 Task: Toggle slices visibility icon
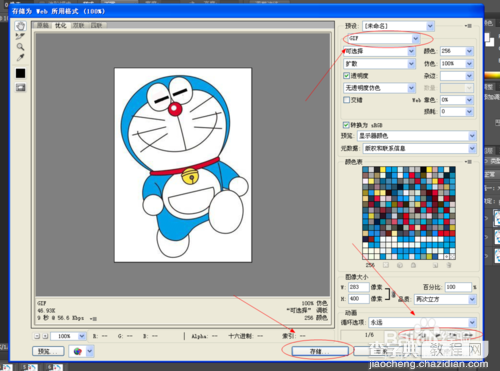20,88
